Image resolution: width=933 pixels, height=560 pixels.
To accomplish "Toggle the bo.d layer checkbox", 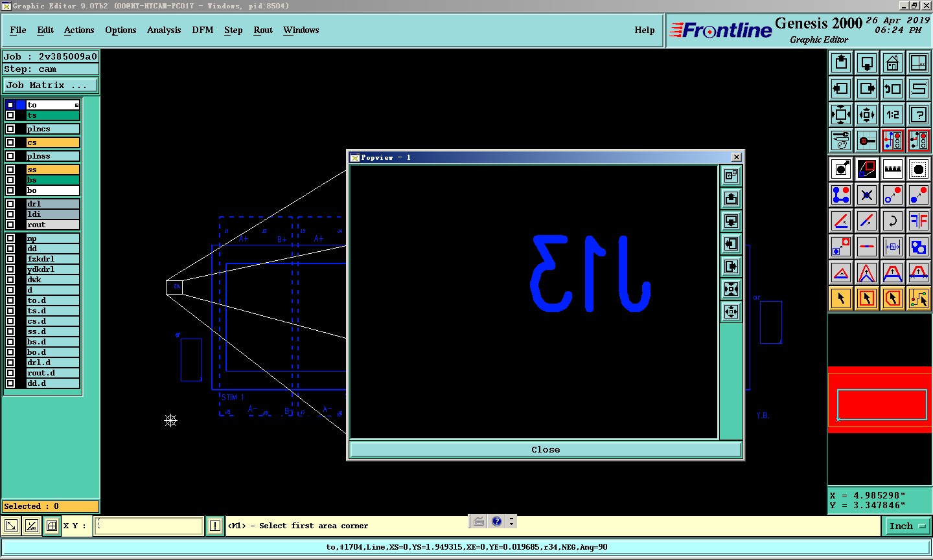I will 10,352.
